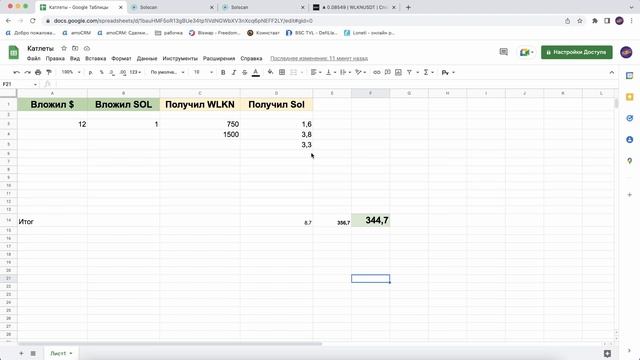Click the redo icon in toolbar

pyautogui.click(x=27, y=72)
